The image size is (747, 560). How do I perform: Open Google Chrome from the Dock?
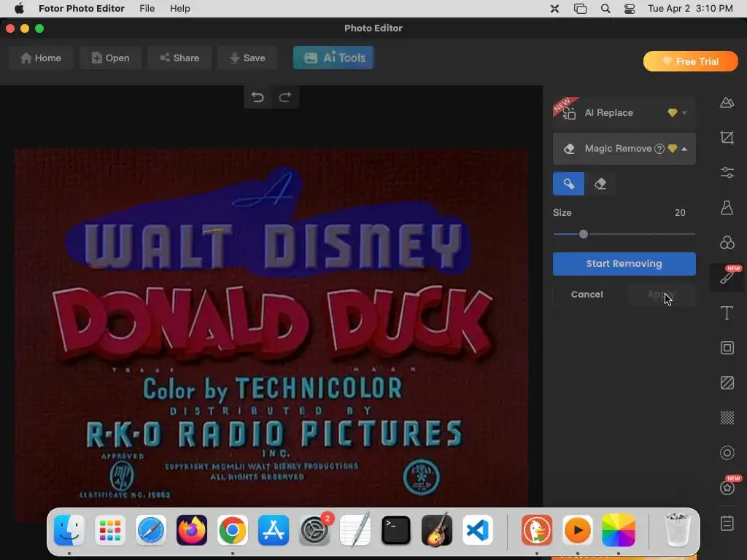(x=233, y=530)
